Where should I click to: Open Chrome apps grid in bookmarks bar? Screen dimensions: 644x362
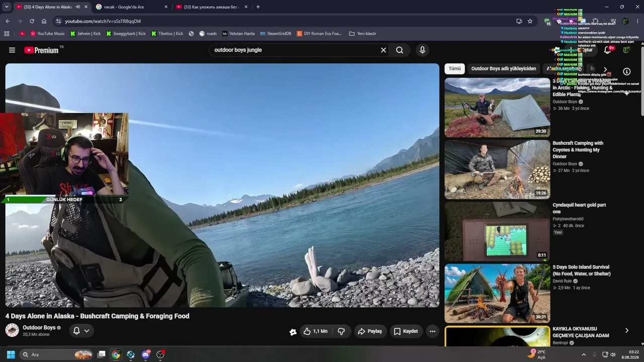(x=7, y=34)
